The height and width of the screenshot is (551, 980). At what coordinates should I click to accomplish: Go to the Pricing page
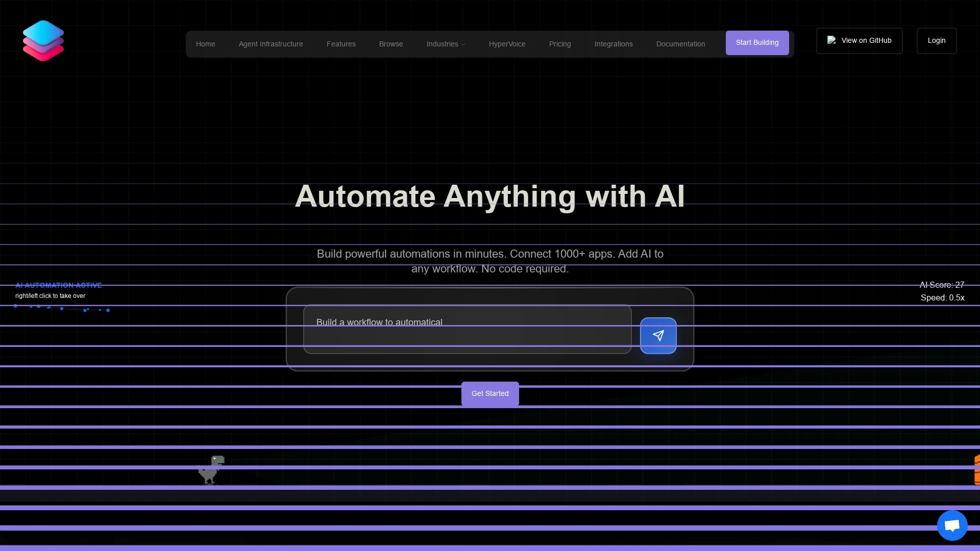560,44
